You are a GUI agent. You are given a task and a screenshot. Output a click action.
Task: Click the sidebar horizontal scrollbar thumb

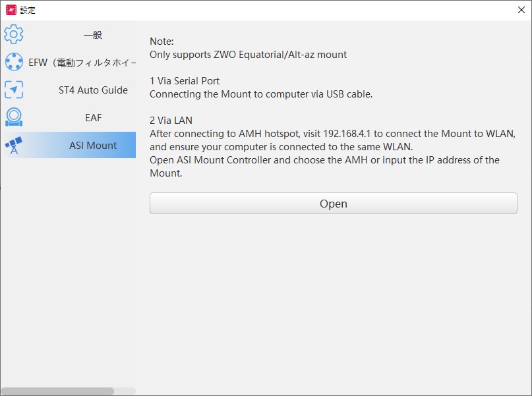coord(57,391)
